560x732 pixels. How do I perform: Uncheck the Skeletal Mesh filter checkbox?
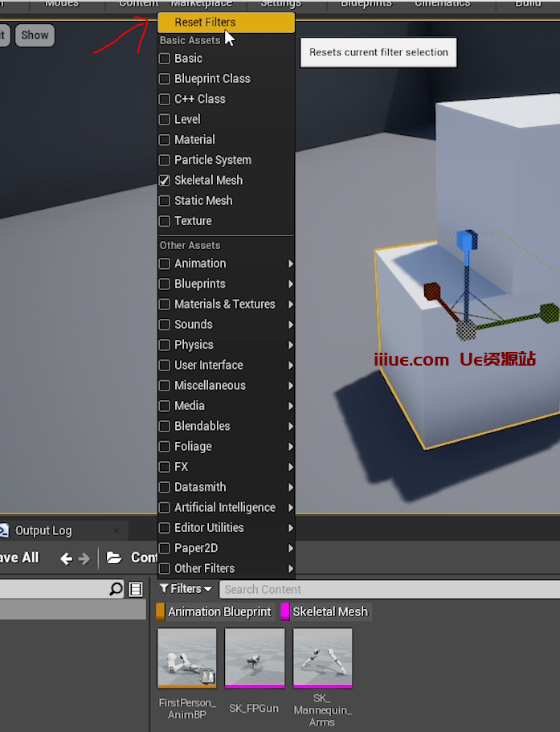coord(165,181)
